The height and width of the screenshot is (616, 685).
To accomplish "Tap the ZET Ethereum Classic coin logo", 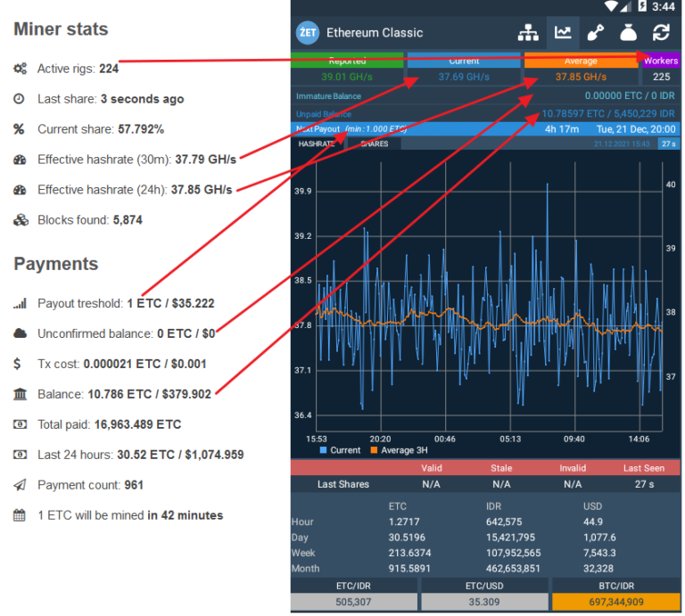I will click(308, 33).
